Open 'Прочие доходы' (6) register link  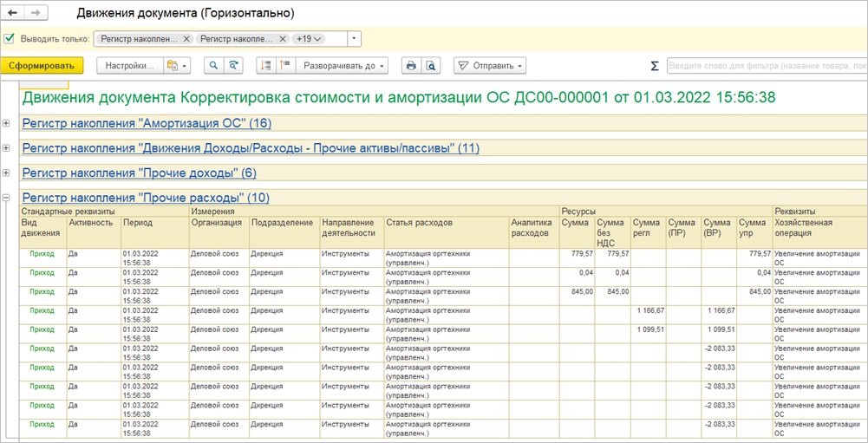pos(139,173)
